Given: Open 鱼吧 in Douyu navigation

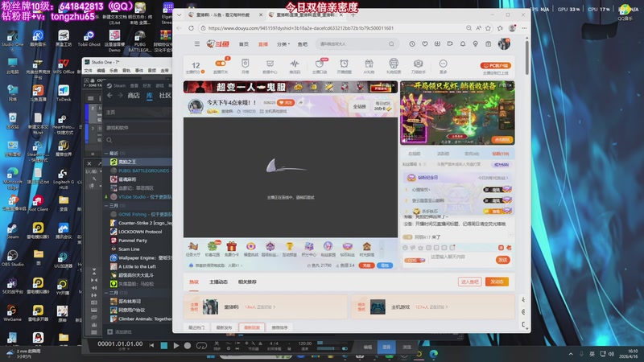Looking at the screenshot, I should (x=303, y=44).
